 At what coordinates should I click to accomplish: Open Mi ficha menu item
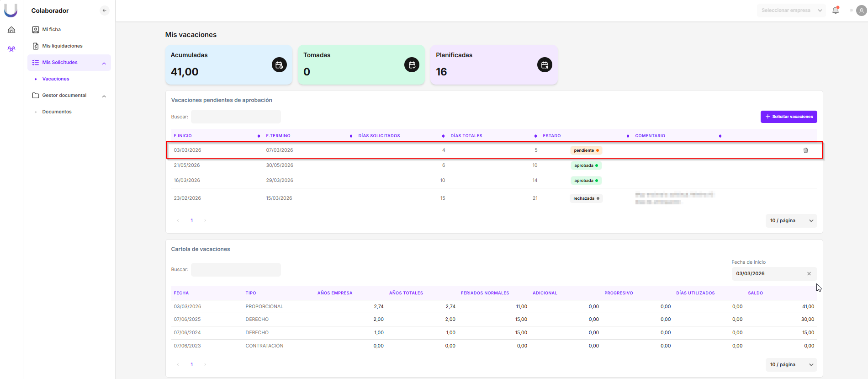pos(51,30)
